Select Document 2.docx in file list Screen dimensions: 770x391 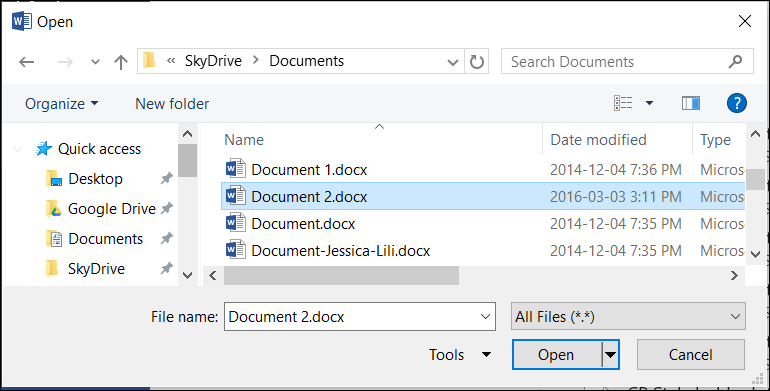click(483, 197)
